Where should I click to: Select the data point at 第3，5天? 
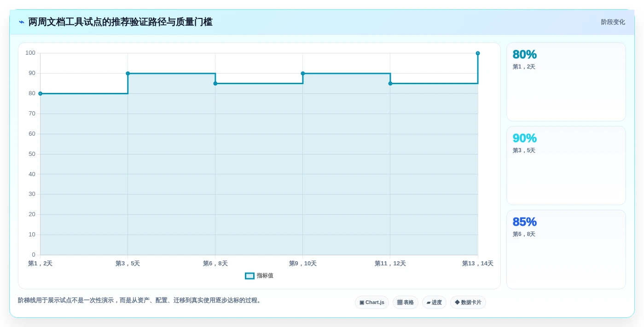128,74
